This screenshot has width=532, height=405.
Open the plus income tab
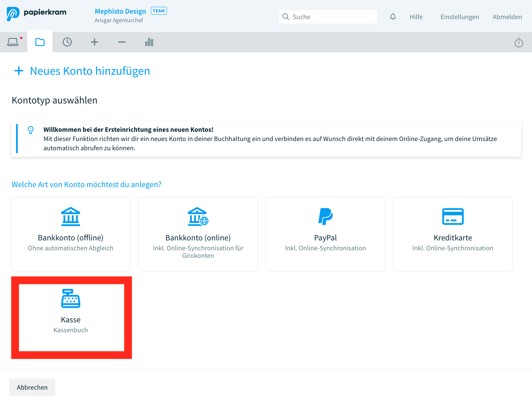95,42
